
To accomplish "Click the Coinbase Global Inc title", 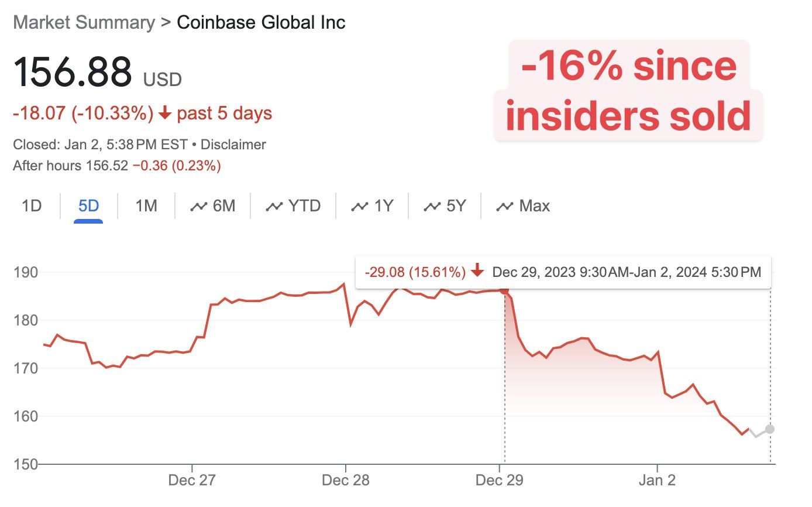I will (261, 23).
